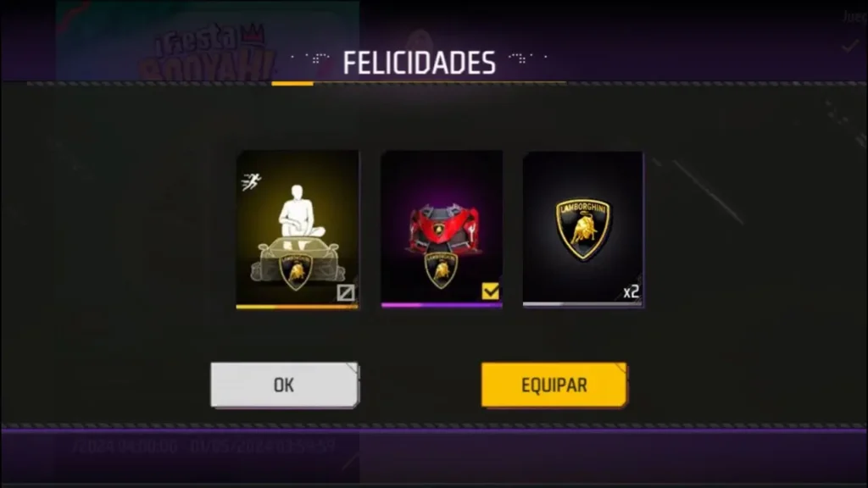Click the faded event date text at the bottom
This screenshot has width=868, height=488.
[x=203, y=446]
